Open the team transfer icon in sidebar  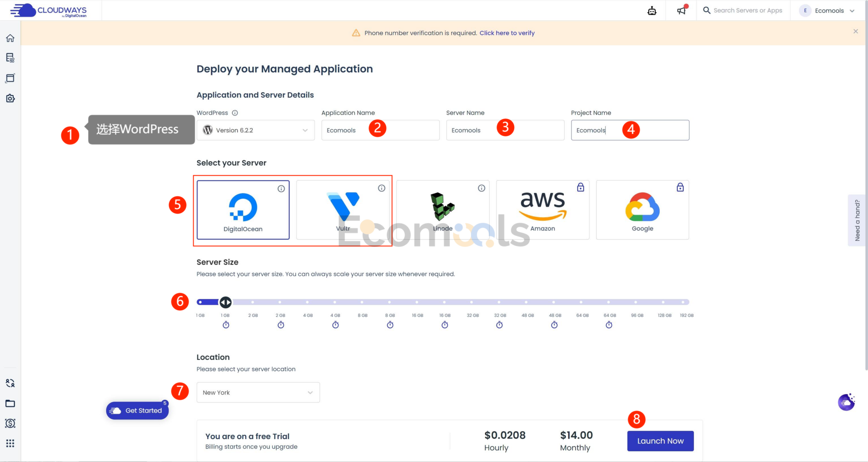coord(10,383)
